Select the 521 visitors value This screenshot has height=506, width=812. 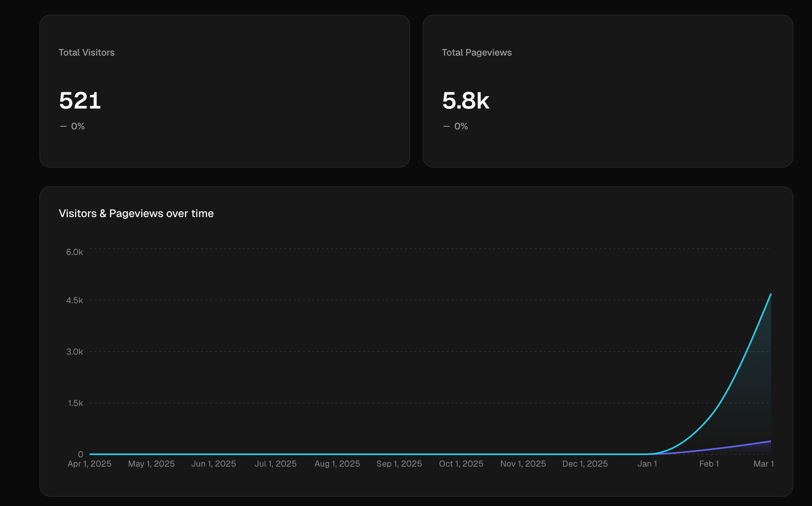[80, 101]
